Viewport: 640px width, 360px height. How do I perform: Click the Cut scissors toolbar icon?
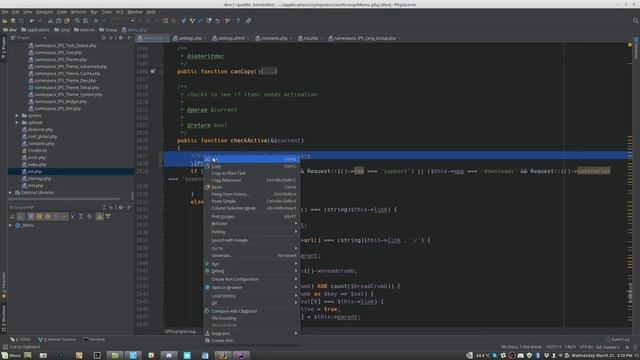click(x=50, y=21)
